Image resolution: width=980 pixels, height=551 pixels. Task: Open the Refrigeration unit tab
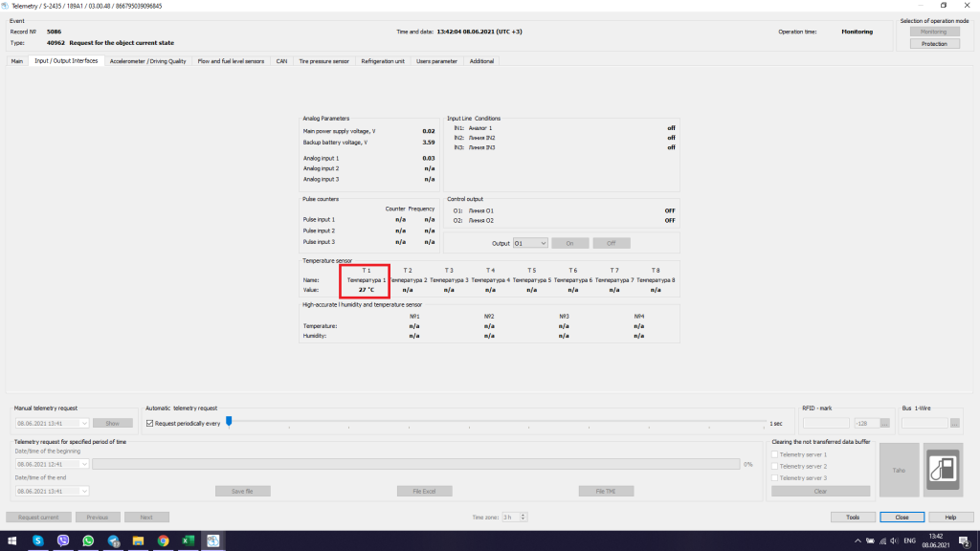coord(383,61)
